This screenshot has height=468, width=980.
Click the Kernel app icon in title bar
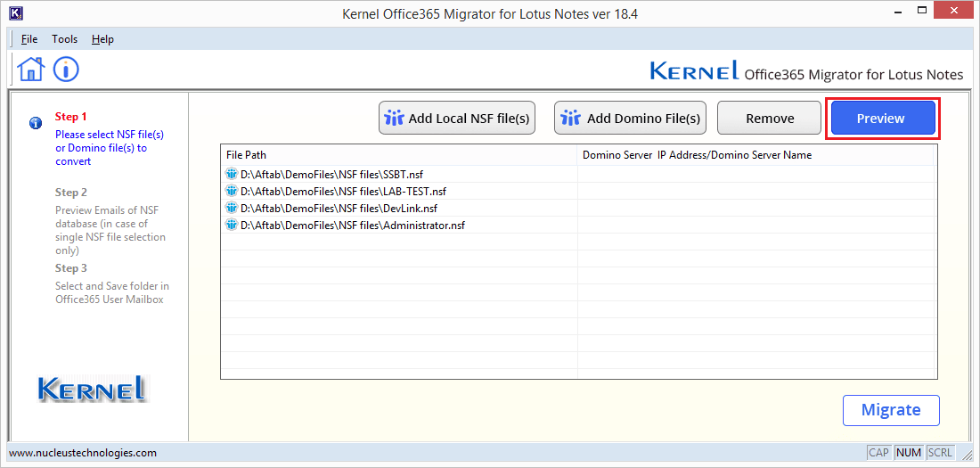(x=18, y=13)
